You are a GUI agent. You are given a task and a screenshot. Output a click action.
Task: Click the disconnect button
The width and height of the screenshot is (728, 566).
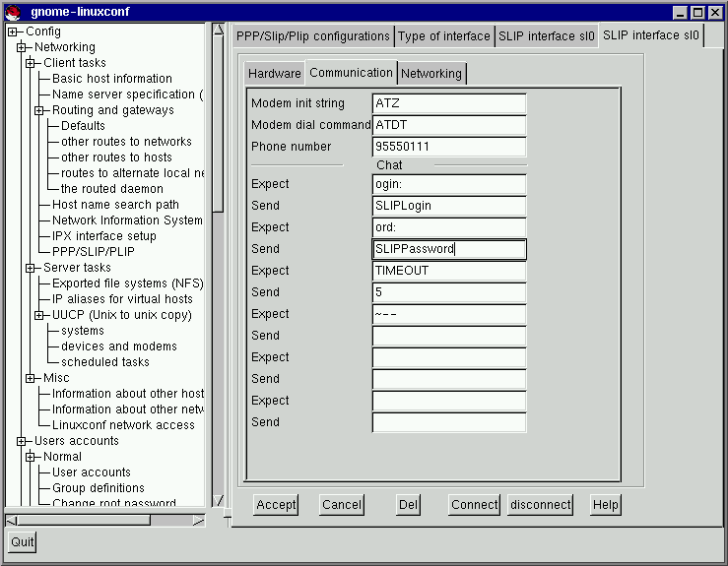tap(540, 505)
